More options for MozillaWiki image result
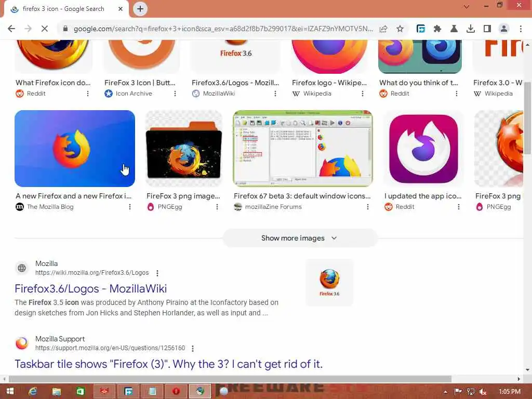This screenshot has width=532, height=399. (275, 94)
